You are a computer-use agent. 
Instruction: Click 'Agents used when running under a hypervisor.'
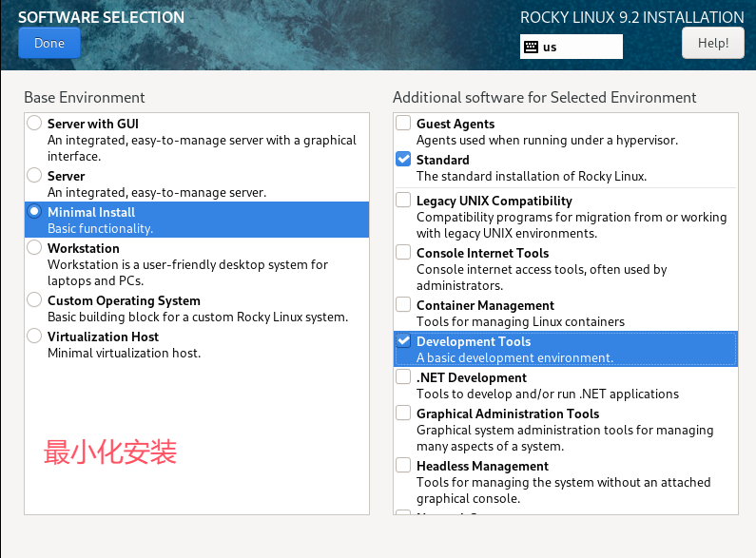pos(547,141)
